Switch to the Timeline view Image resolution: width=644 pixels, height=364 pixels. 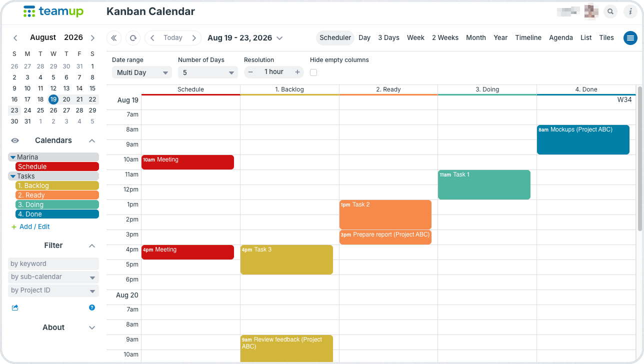528,37
